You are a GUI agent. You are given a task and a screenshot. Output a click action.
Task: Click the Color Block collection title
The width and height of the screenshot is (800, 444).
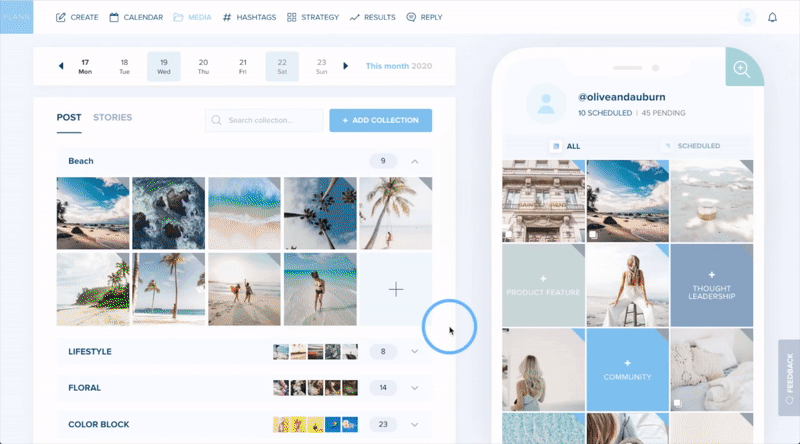(x=99, y=425)
